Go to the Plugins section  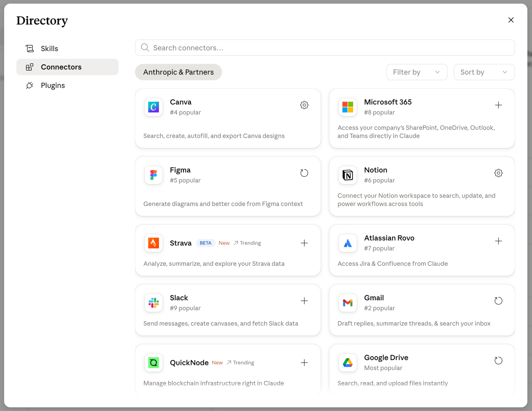67,85
